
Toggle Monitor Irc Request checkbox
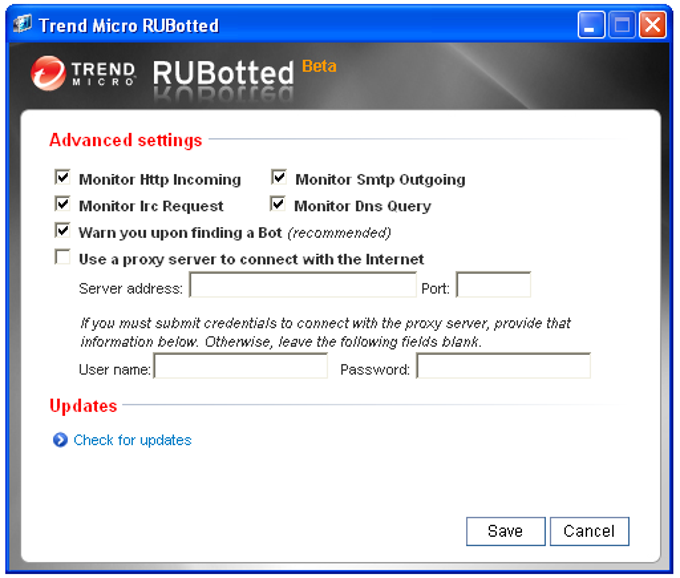62,204
